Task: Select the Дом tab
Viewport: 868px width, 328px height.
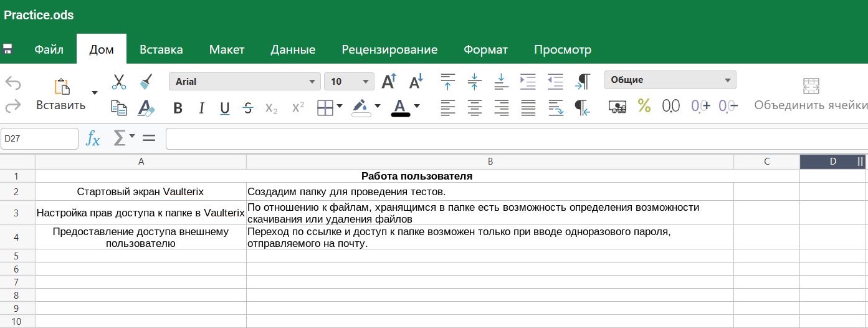Action: [102, 49]
